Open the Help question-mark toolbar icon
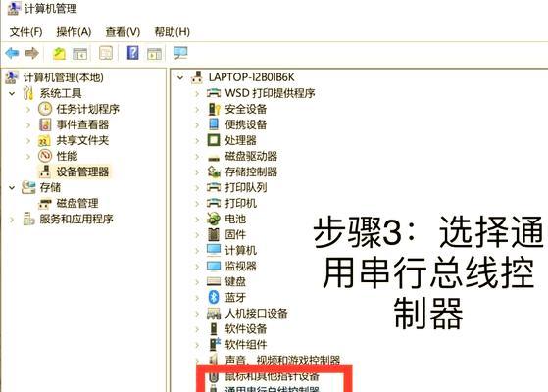The height and width of the screenshot is (392, 548). (x=132, y=53)
